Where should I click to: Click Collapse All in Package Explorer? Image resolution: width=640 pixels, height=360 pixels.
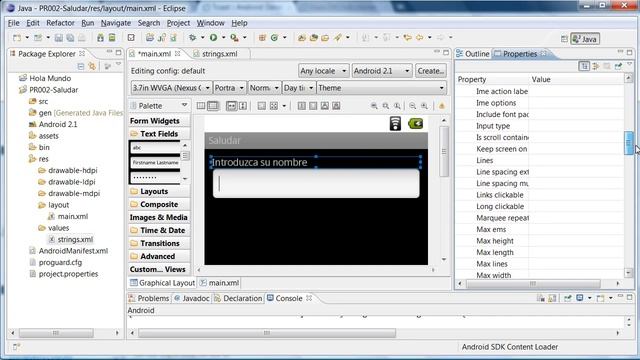click(x=81, y=66)
